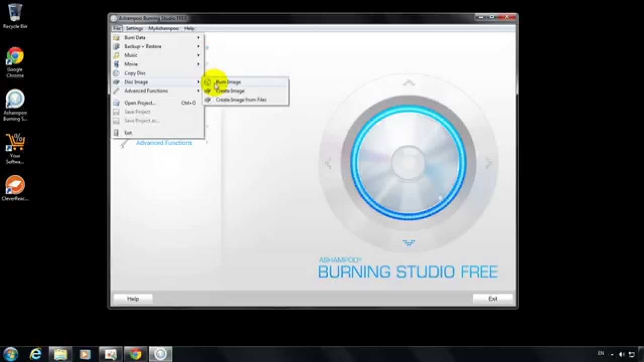
Task: Expand the Burn Data submenu
Action: [x=157, y=38]
